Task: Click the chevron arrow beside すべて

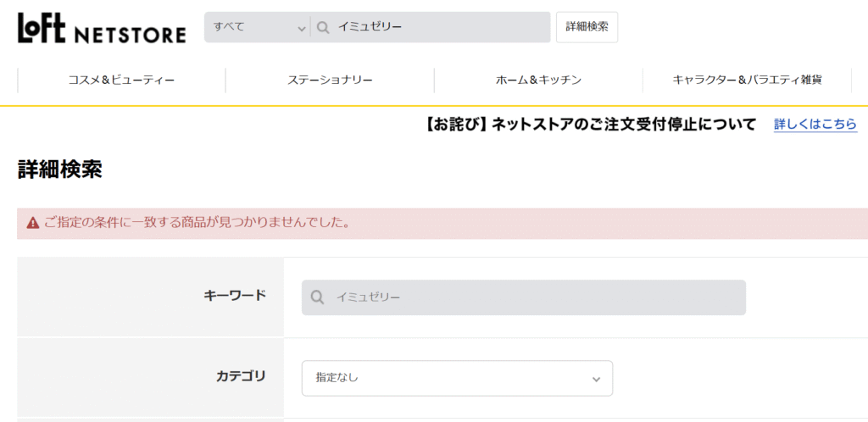Action: (x=301, y=28)
